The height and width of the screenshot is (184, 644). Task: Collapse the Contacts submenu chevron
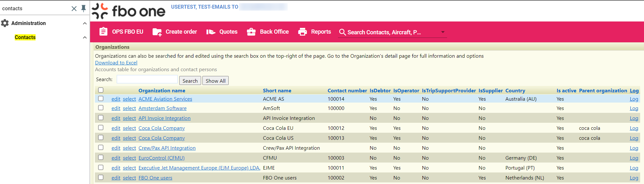[85, 38]
